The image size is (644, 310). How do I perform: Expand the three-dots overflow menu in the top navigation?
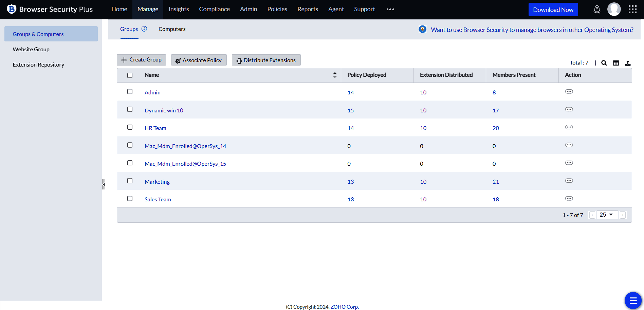[390, 10]
